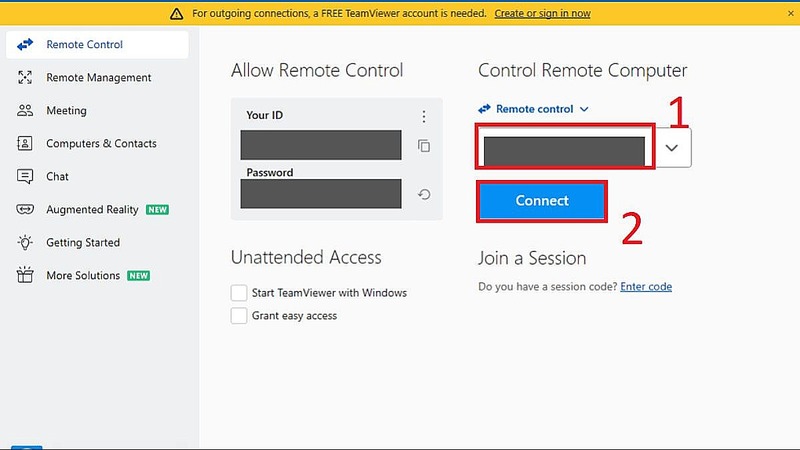This screenshot has height=450, width=800.
Task: Click the Enter code link
Action: pos(646,287)
